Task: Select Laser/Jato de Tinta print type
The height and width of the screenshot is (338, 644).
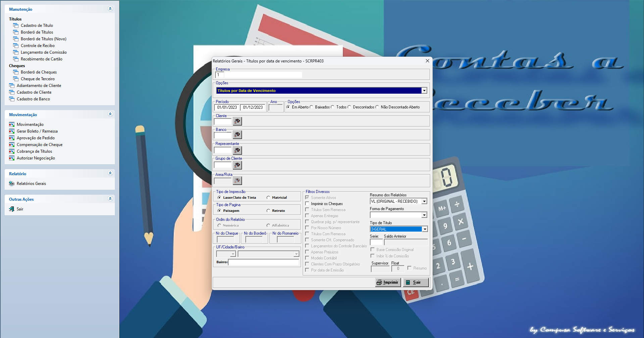Action: click(x=219, y=198)
